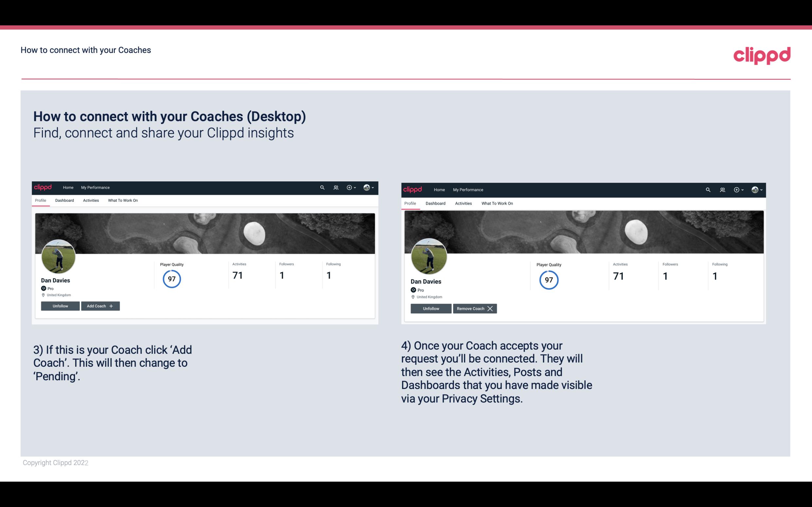812x507 pixels.
Task: Click 'Remove Coach' button on right profile
Action: tap(475, 308)
